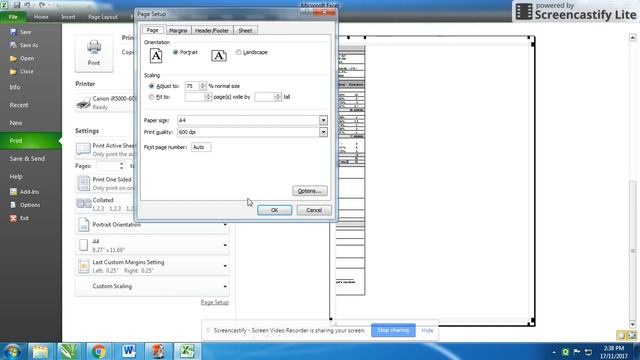The height and width of the screenshot is (360, 640).
Task: Click the File tab
Action: coord(13,17)
